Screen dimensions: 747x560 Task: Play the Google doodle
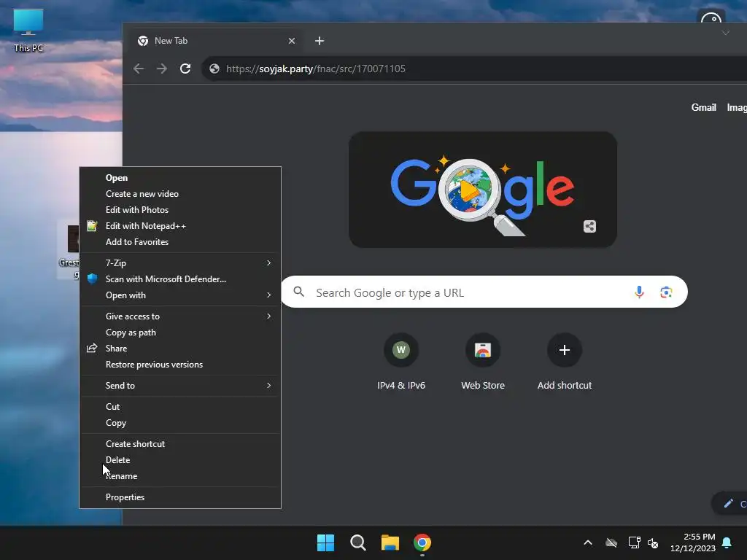click(469, 190)
